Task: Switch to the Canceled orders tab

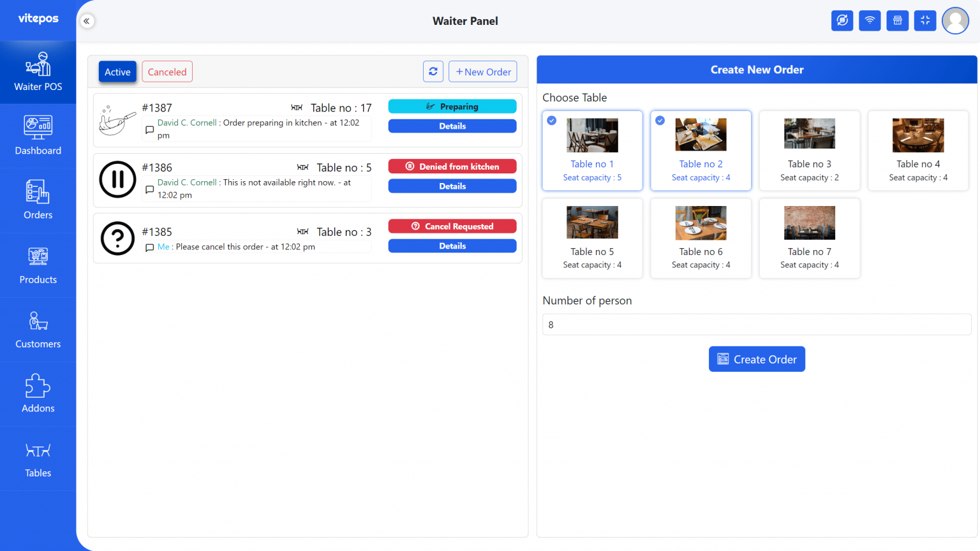Action: coord(167,71)
